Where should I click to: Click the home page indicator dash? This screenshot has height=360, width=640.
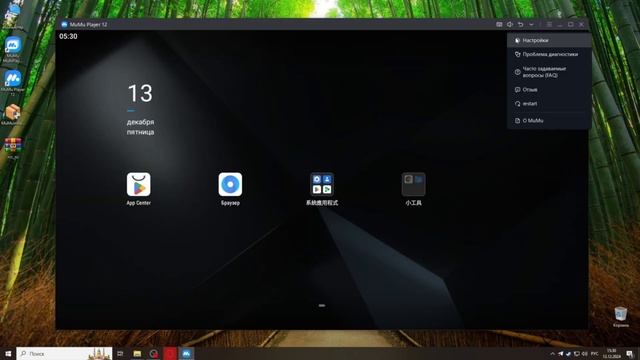(322, 305)
